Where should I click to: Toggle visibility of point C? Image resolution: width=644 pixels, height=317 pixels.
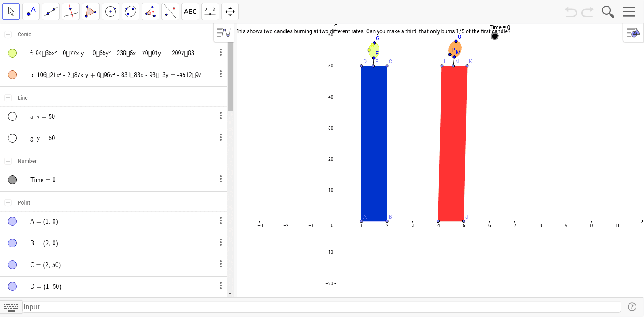point(12,265)
